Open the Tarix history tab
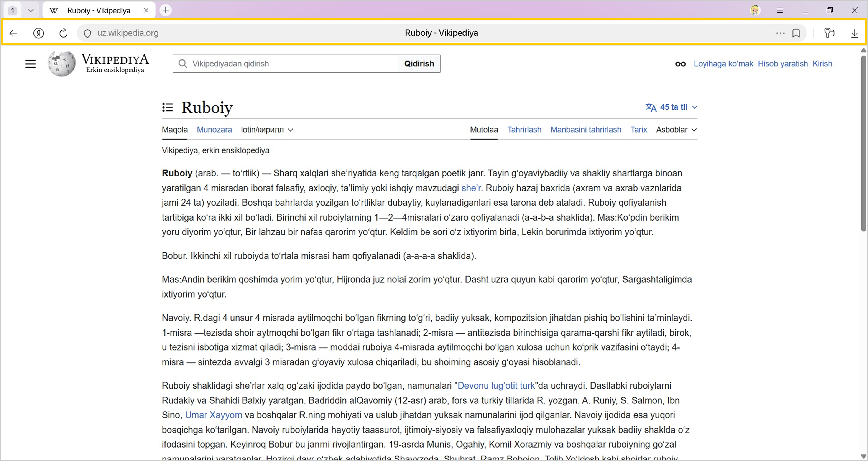This screenshot has height=461, width=868. pyautogui.click(x=639, y=130)
